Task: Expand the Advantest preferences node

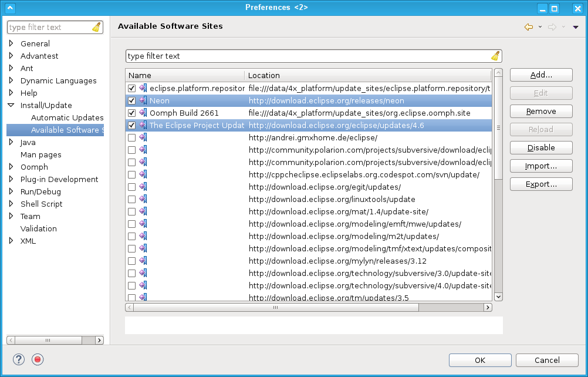Action: [x=11, y=56]
